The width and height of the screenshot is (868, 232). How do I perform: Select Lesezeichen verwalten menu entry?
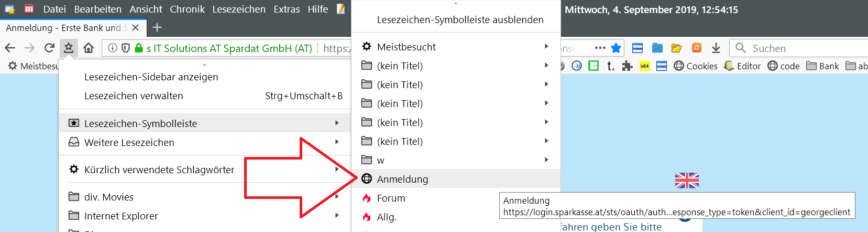(x=134, y=96)
